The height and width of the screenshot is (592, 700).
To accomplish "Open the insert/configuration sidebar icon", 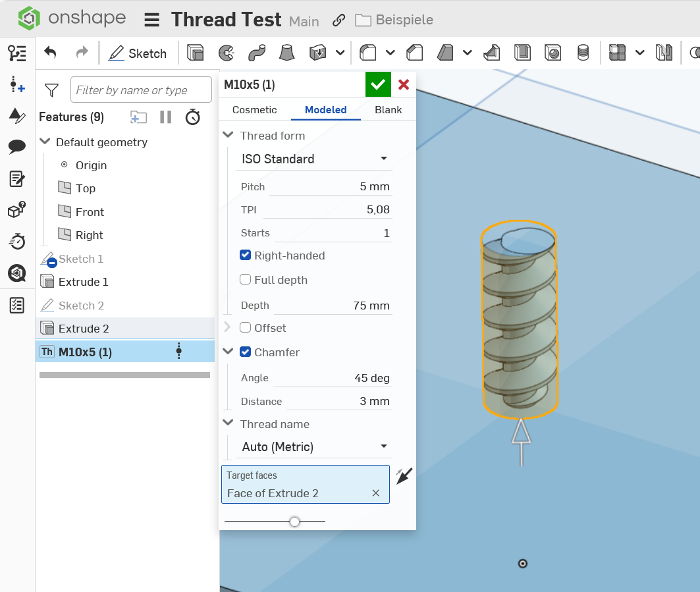I will tap(17, 84).
